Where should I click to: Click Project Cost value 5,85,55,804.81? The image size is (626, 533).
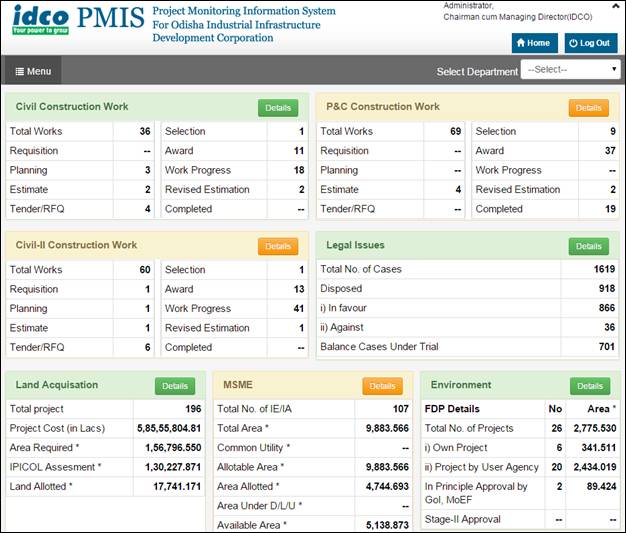169,428
